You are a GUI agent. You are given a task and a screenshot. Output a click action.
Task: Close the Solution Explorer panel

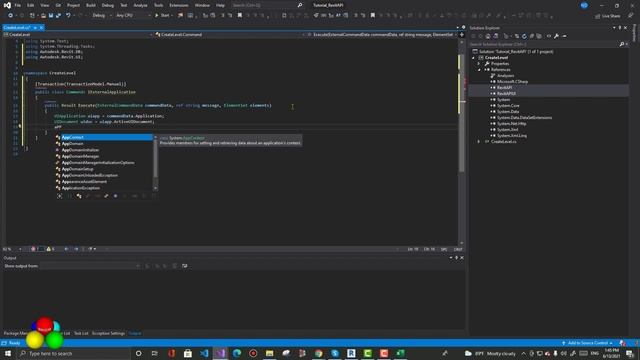pyautogui.click(x=625, y=28)
